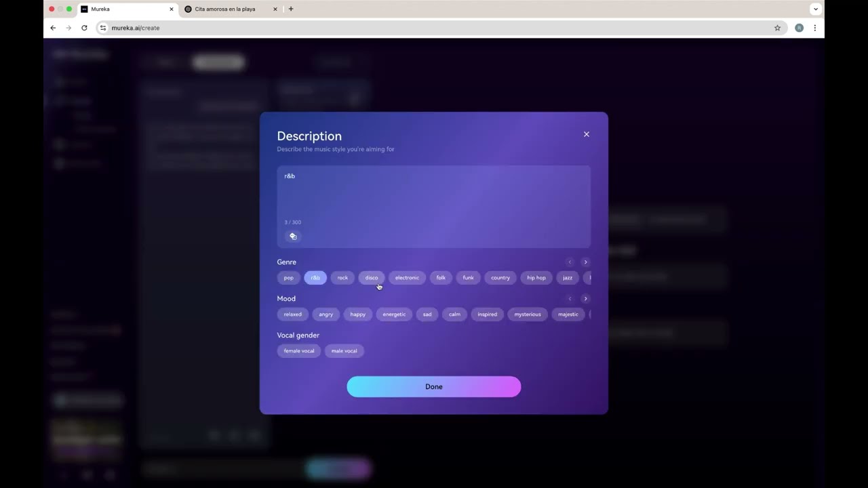Screen dimensions: 868x488
Task: Select the funk genre tag
Action: (468, 278)
